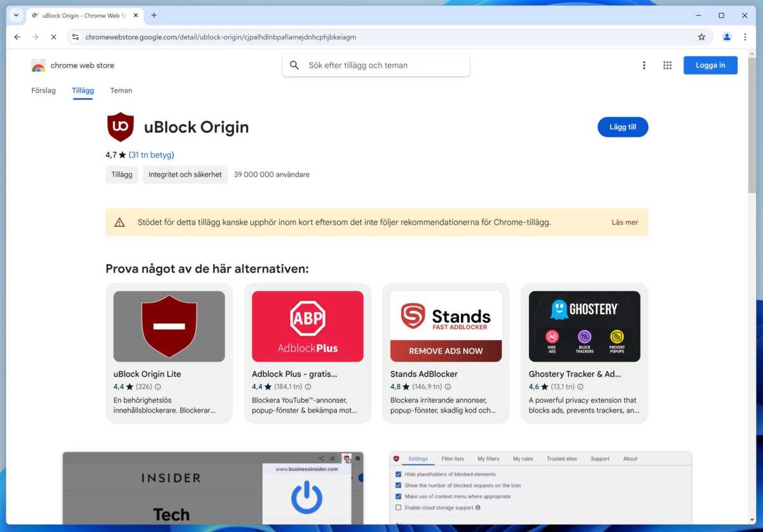Click the Chrome profile avatar icon
763x532 pixels.
[727, 37]
